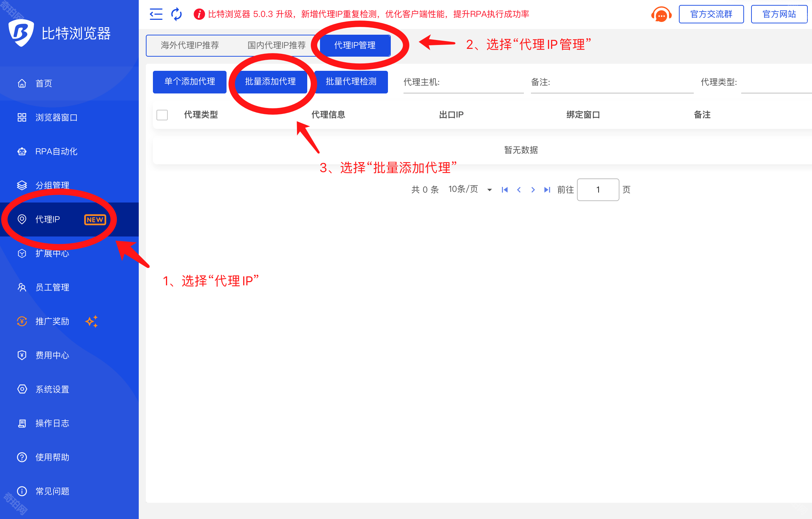Go to first page arrow in pagination

(505, 190)
